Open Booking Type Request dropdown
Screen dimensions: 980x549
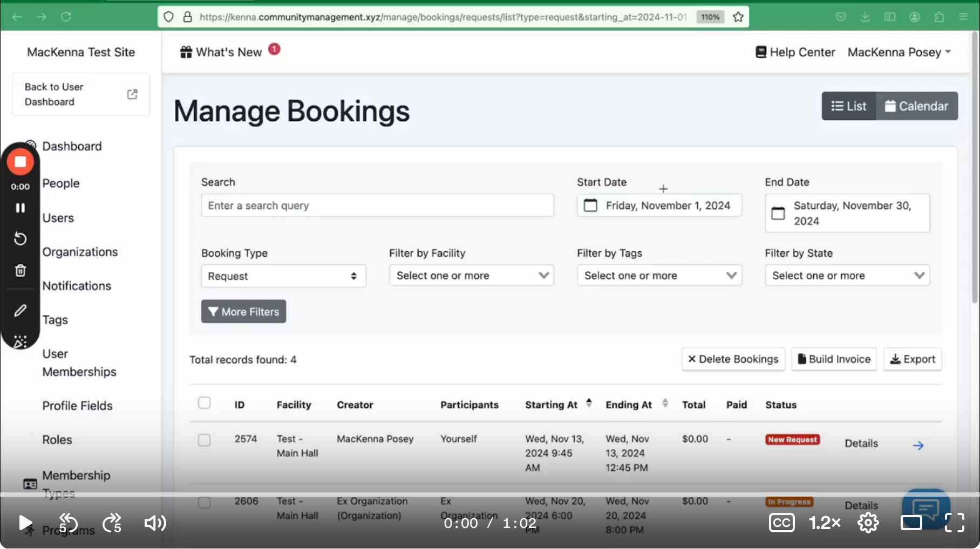coord(283,276)
